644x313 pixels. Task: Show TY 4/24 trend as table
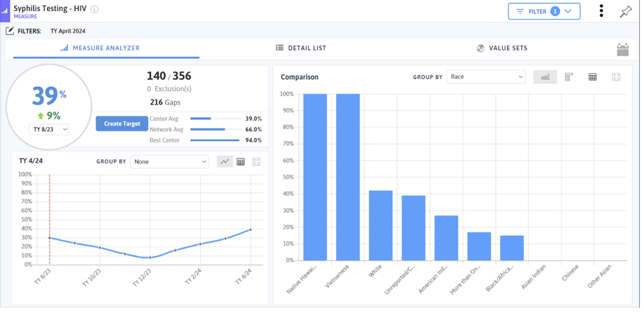pyautogui.click(x=241, y=162)
